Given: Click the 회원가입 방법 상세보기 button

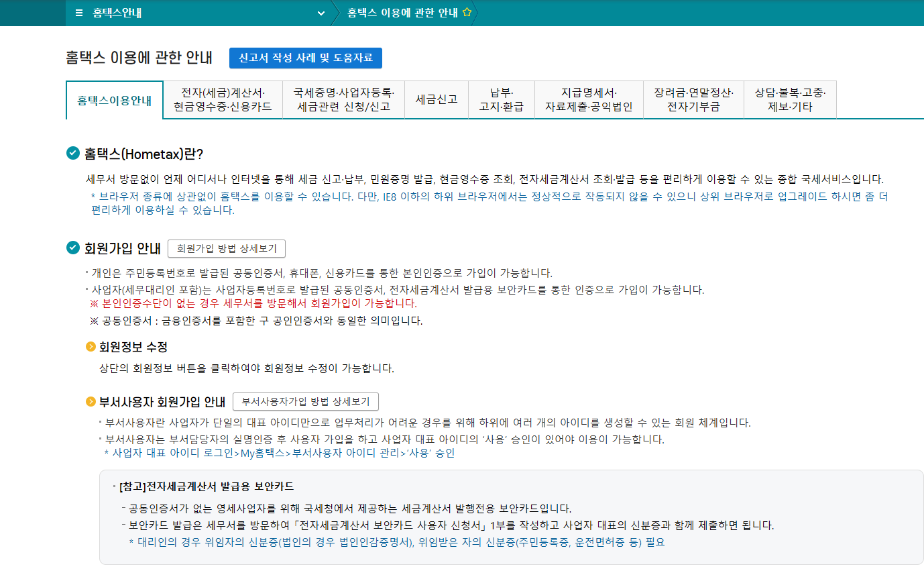Looking at the screenshot, I should [x=227, y=248].
